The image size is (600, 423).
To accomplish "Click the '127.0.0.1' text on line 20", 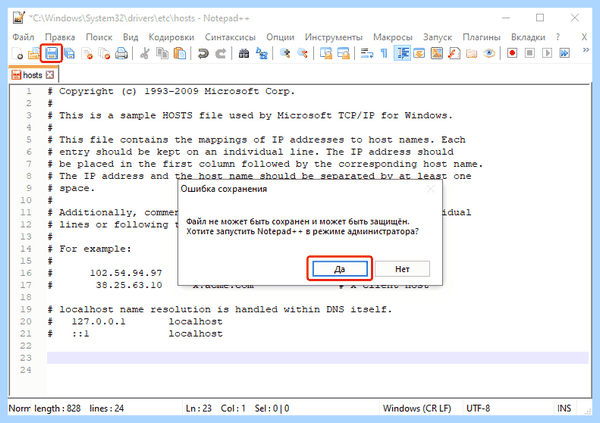I will (x=98, y=322).
